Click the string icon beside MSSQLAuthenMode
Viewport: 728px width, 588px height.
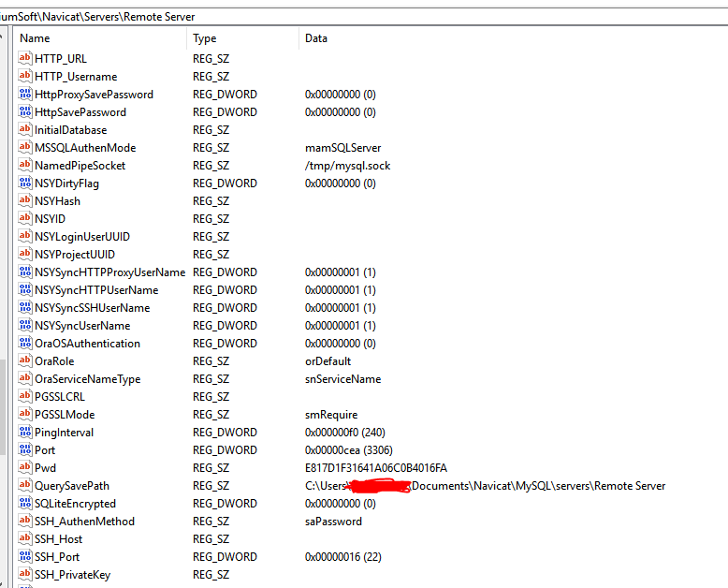tap(25, 147)
